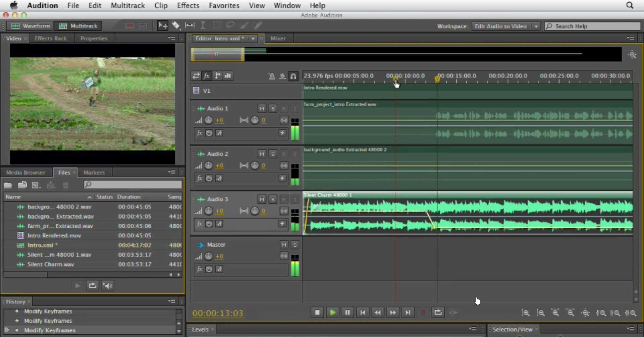Click the Rewind button
The height and width of the screenshot is (337, 644).
[378, 312]
